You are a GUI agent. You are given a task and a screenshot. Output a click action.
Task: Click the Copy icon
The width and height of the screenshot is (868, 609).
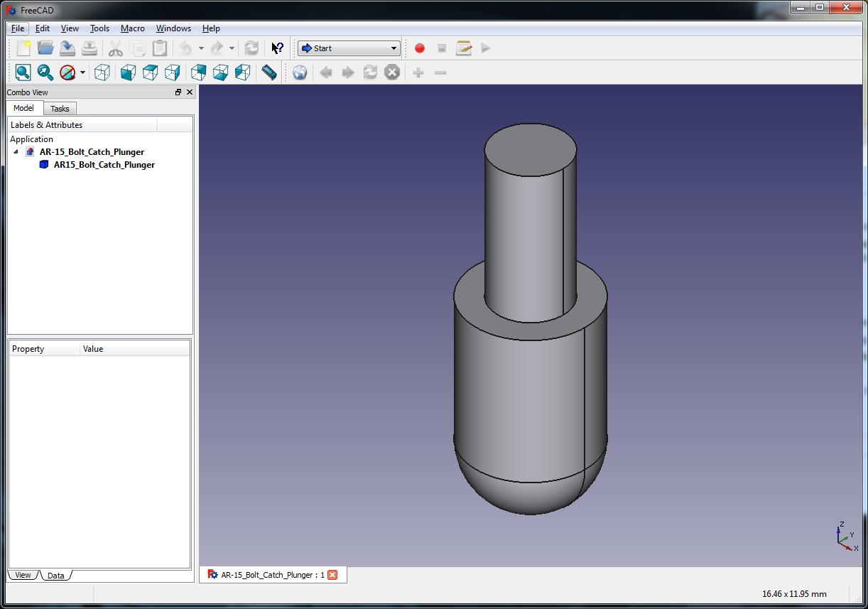tap(138, 48)
